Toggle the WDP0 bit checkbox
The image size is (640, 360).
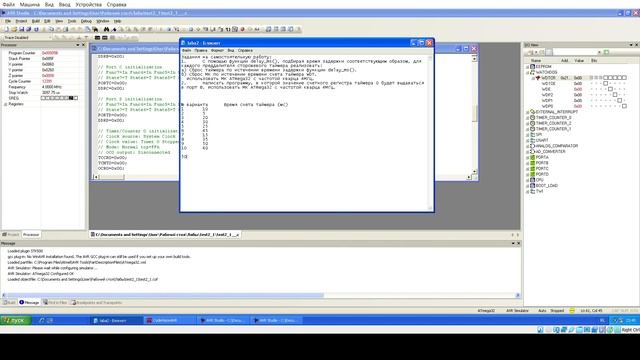tap(624, 106)
